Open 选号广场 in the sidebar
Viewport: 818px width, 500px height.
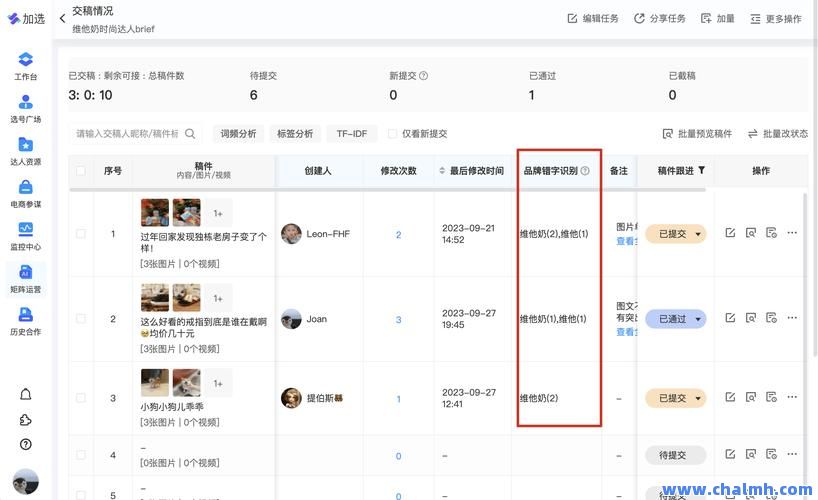pos(26,109)
